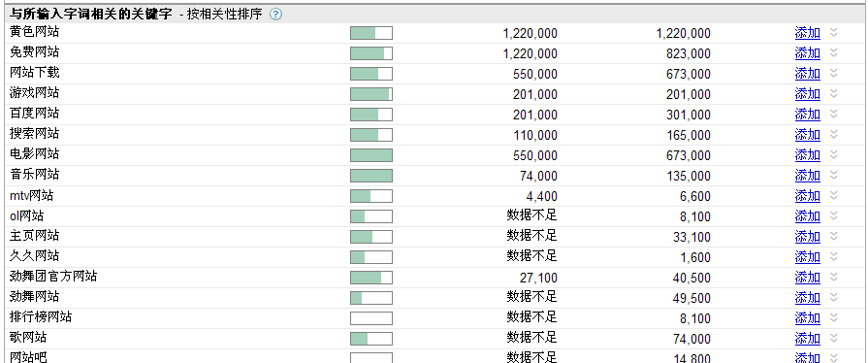Add the keyword 网站下载
Image resolution: width=868 pixels, height=363 pixels.
808,74
